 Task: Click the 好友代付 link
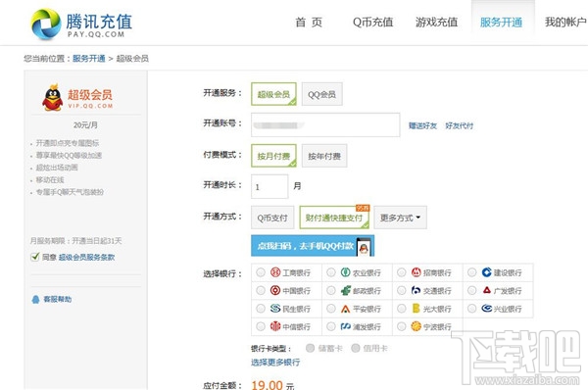point(459,125)
